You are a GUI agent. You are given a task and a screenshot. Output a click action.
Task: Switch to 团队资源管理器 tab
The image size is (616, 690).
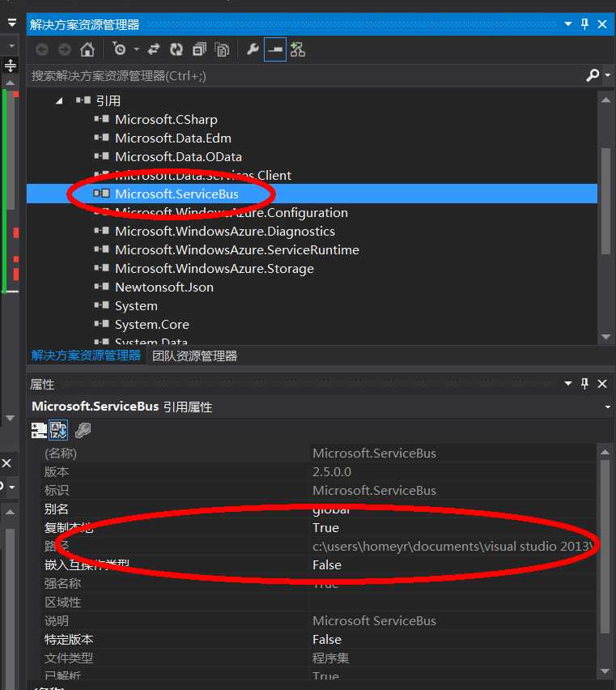click(195, 356)
